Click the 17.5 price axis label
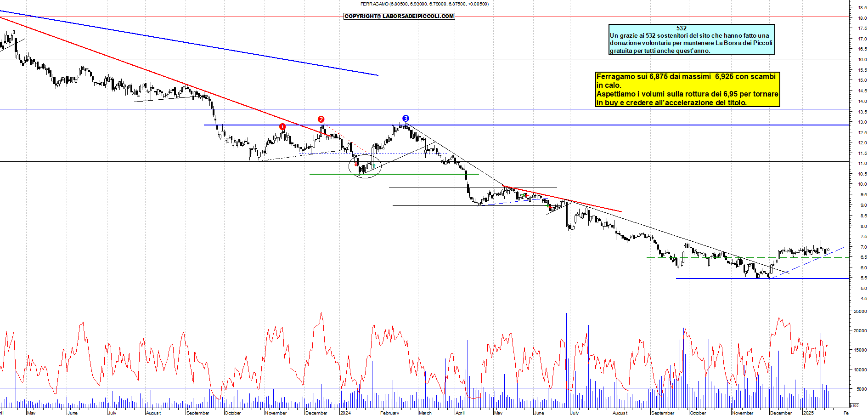 tap(862, 28)
